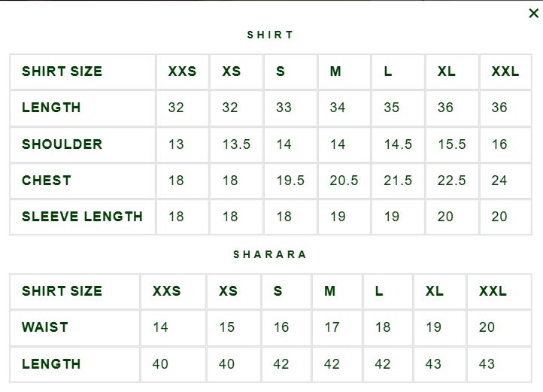This screenshot has width=543, height=392.
Task: Click the sharara length 43 for XXL
Action: tap(487, 364)
